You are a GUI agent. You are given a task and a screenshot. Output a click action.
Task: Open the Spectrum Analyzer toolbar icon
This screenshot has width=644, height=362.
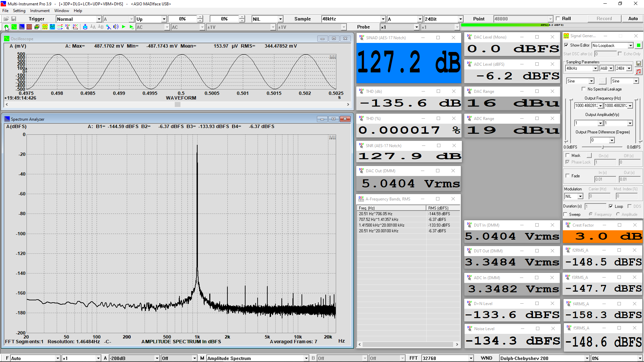[21, 27]
